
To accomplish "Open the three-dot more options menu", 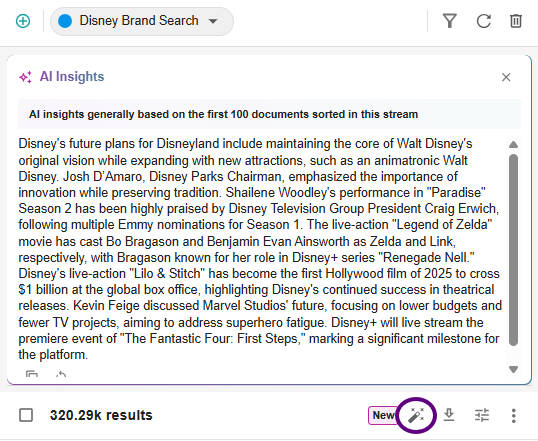I will (x=513, y=416).
